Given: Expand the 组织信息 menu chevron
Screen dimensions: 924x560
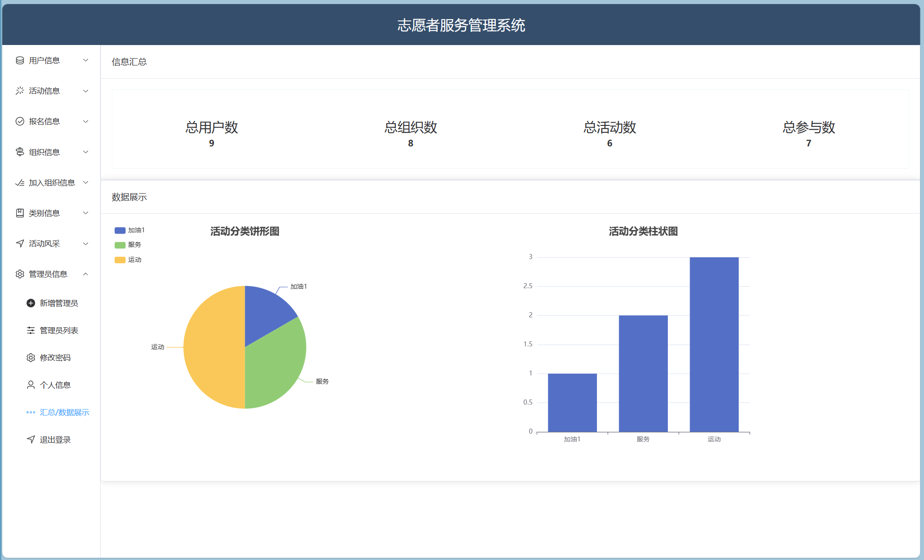Looking at the screenshot, I should tap(86, 152).
